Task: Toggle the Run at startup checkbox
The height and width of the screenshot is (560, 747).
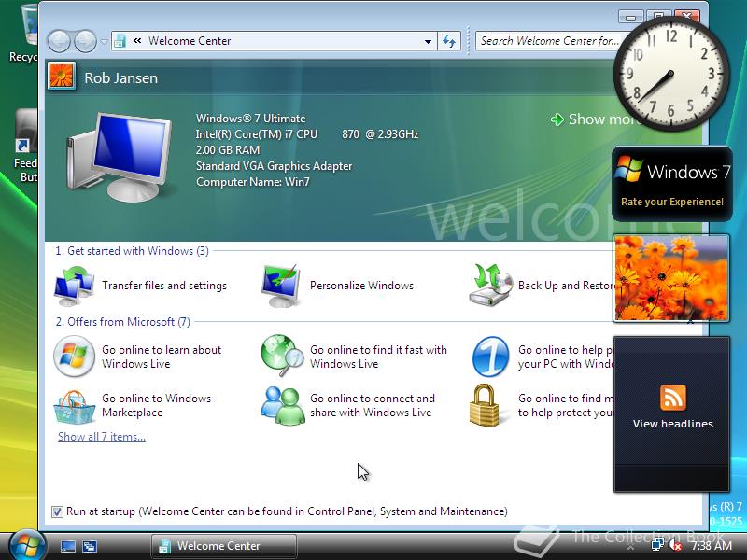Action: click(57, 511)
